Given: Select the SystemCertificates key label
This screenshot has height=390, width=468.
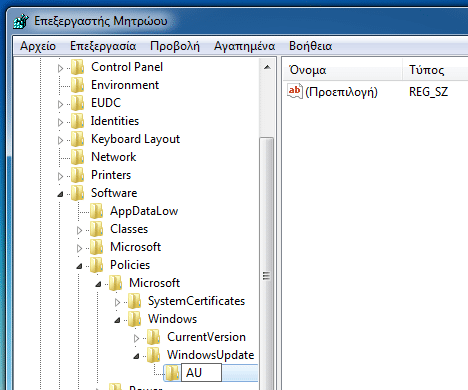Looking at the screenshot, I should [196, 301].
